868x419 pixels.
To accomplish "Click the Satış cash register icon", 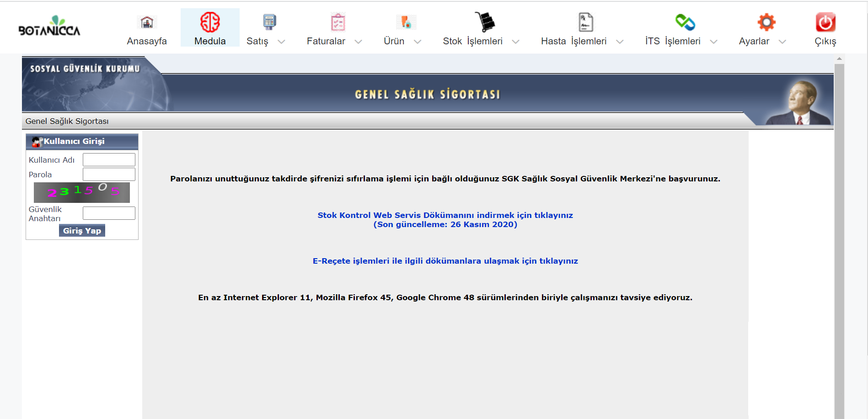I will pyautogui.click(x=269, y=22).
